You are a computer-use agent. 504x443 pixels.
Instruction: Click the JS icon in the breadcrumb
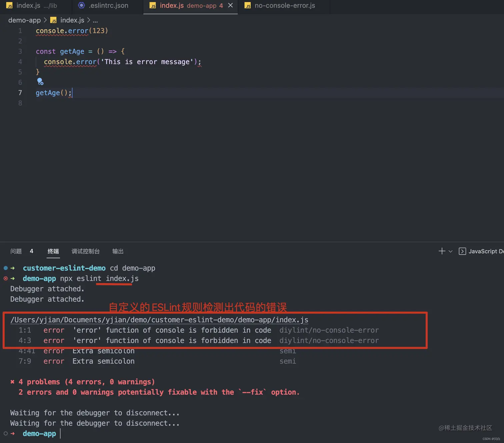pos(53,20)
